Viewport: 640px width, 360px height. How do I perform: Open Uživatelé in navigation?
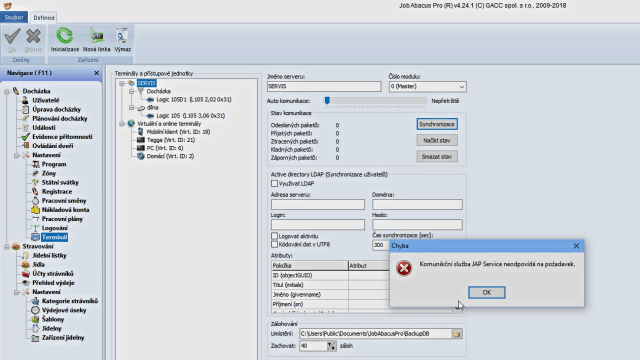[45, 100]
